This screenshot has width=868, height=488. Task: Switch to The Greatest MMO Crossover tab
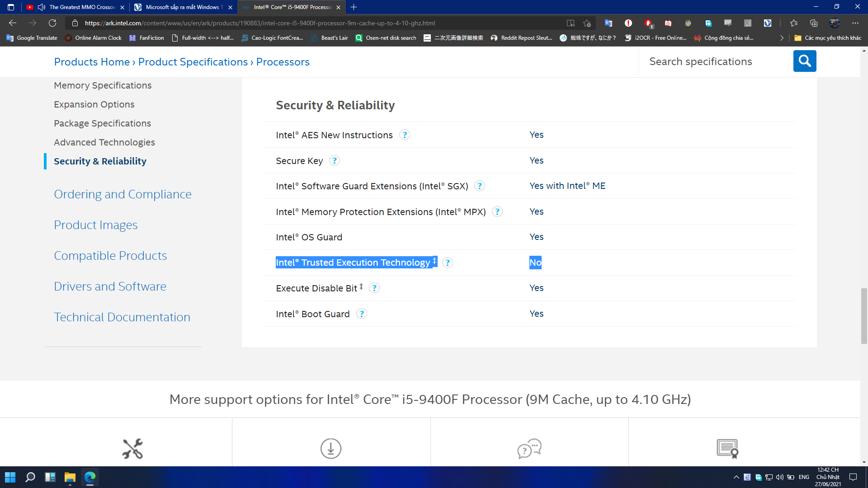75,7
